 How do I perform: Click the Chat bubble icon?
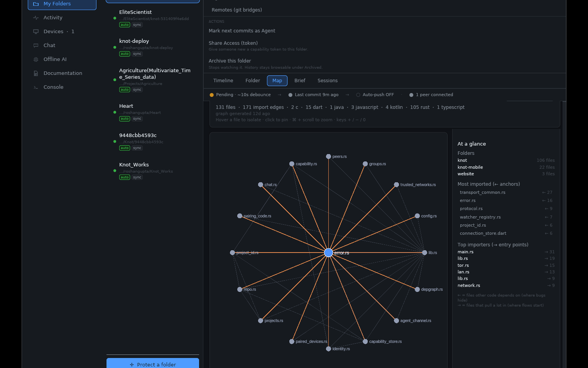coord(36,46)
